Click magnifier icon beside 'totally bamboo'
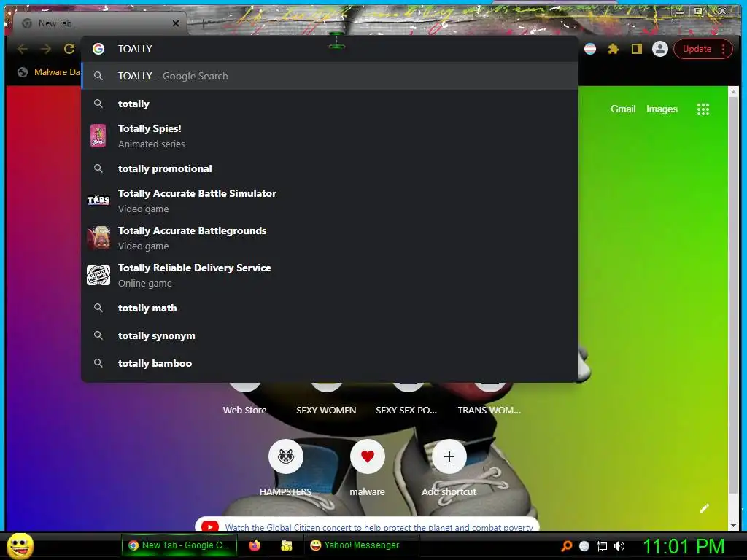This screenshot has height=560, width=747. [x=98, y=363]
